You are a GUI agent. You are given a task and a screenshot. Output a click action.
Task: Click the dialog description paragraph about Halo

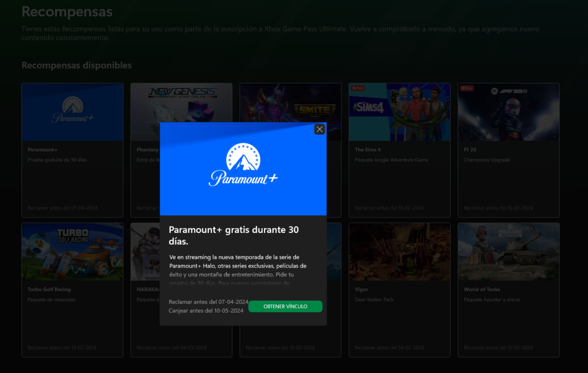pos(238,270)
